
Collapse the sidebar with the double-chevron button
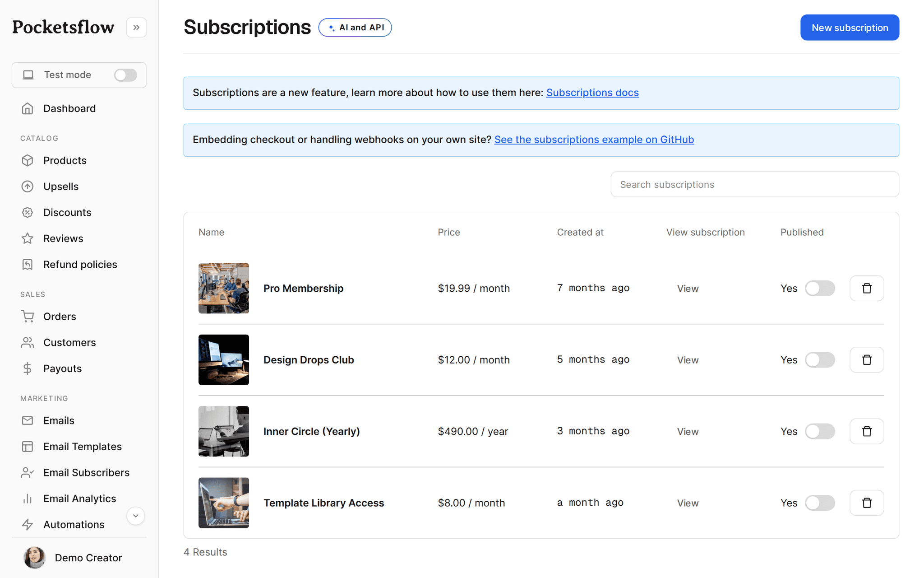[136, 28]
